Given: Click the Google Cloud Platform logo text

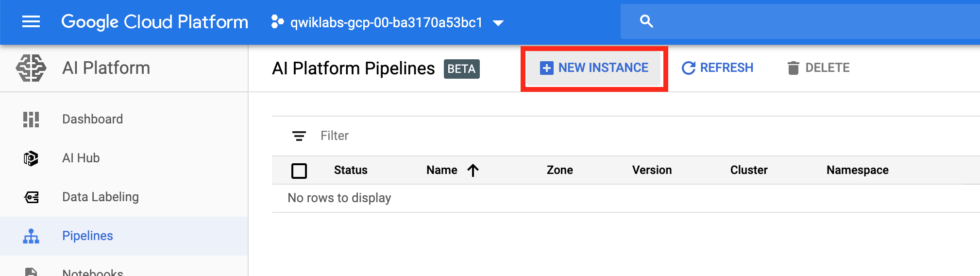Looking at the screenshot, I should pos(154,22).
